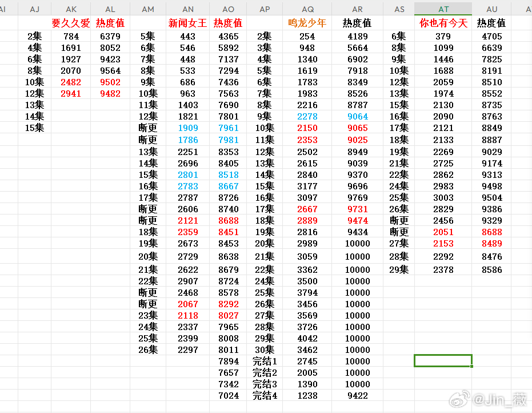Click the red 要久久爱 title cell

71,23
